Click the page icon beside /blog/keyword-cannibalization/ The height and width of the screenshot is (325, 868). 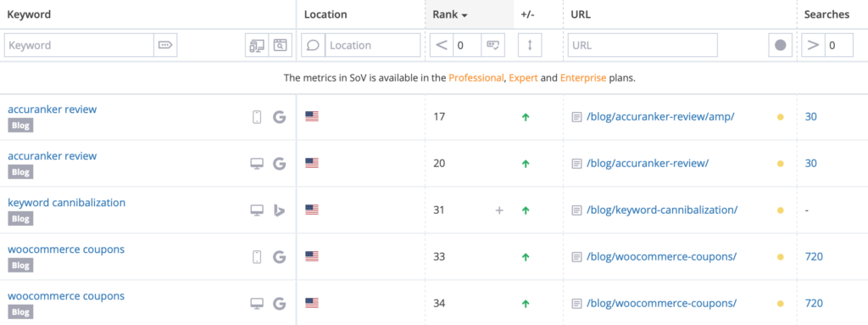576,210
